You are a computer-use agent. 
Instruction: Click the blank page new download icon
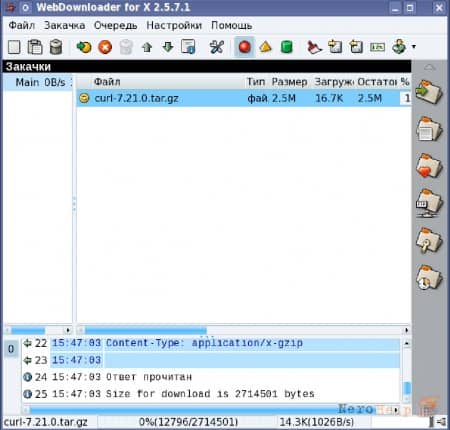tap(14, 47)
